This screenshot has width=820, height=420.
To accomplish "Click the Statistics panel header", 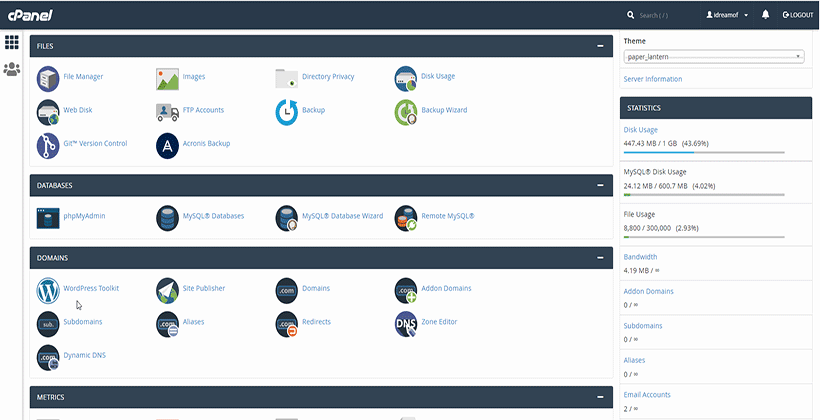I will point(715,108).
